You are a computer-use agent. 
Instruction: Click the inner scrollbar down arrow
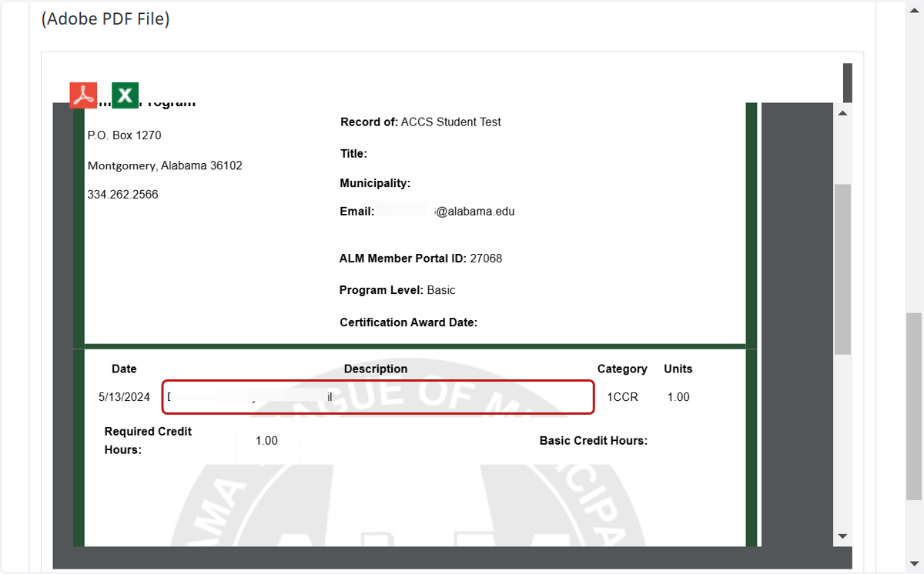pyautogui.click(x=842, y=536)
